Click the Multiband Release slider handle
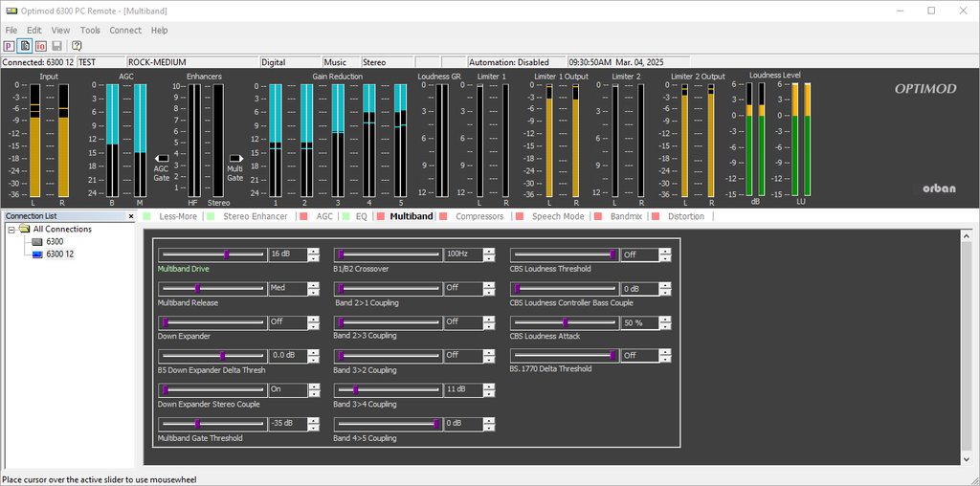The height and width of the screenshot is (486, 980). [198, 288]
